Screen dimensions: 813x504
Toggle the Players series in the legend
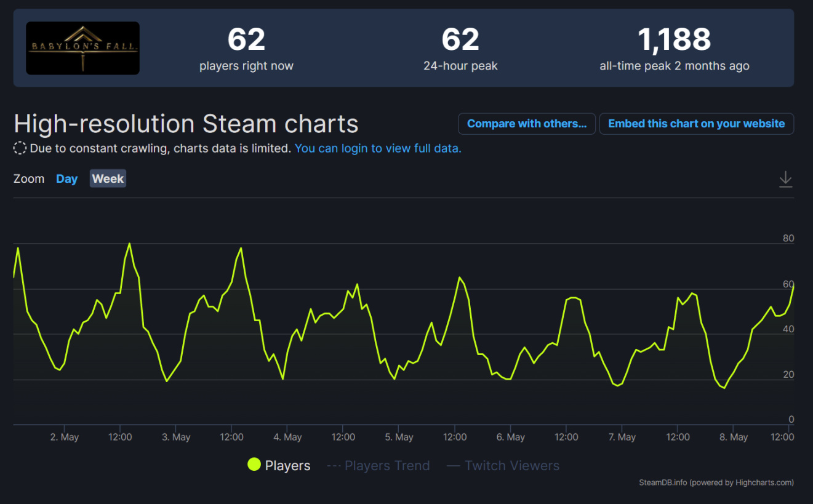click(x=279, y=465)
